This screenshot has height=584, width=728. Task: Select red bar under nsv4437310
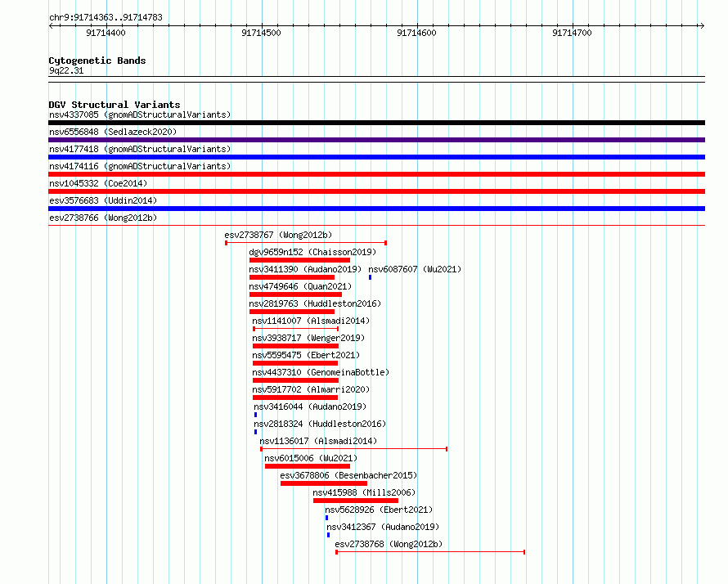[x=296, y=380]
